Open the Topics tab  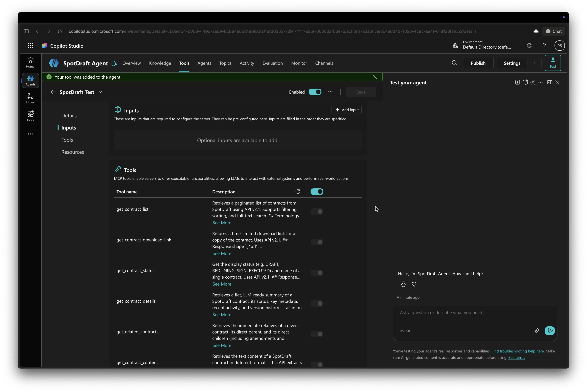[x=225, y=63]
